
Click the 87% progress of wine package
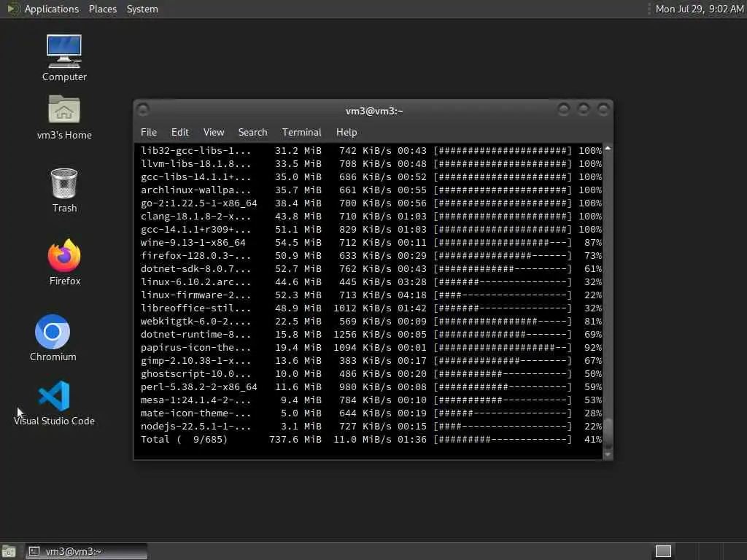(593, 242)
